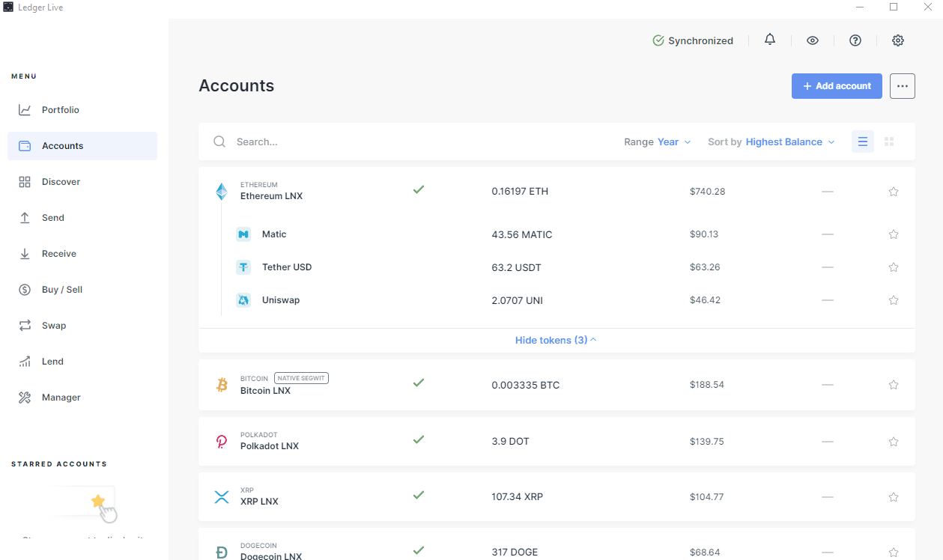The width and height of the screenshot is (943, 560).
Task: Click the Dogecoin logo icon
Action: tap(222, 553)
